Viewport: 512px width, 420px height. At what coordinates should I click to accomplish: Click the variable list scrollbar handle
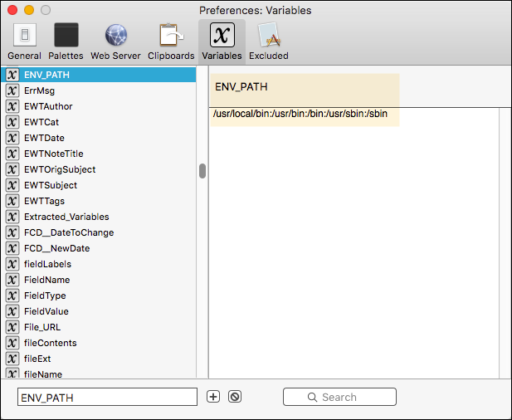[x=202, y=171]
